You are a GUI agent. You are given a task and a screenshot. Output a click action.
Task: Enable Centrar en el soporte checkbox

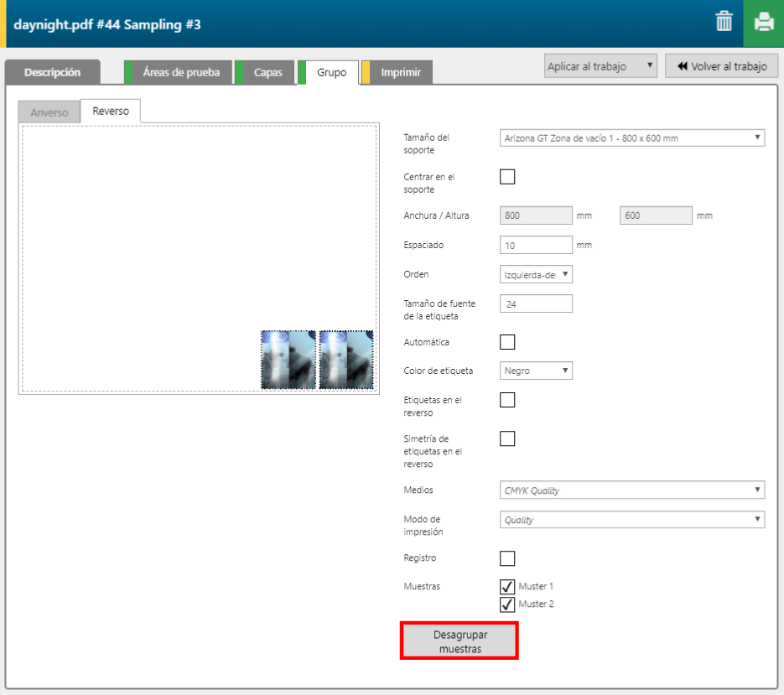pyautogui.click(x=507, y=177)
